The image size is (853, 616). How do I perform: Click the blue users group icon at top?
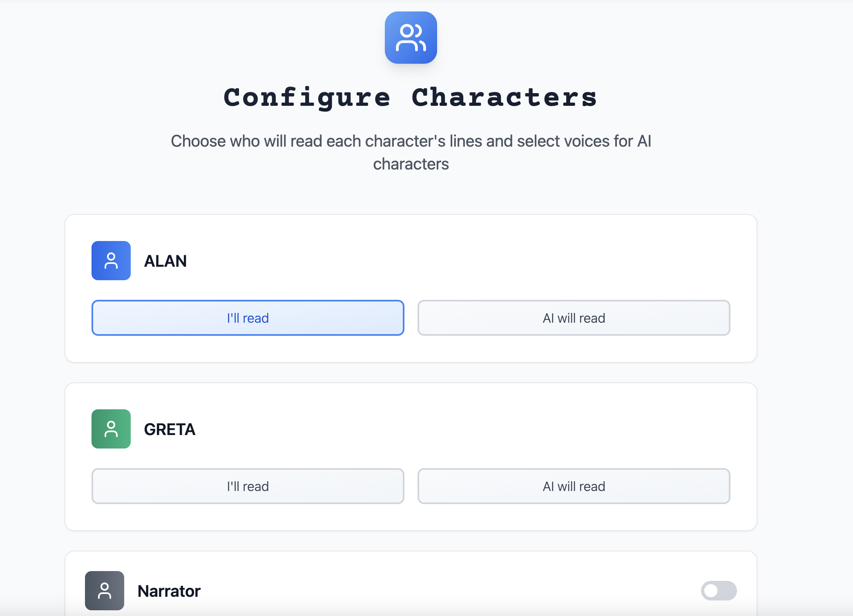[x=411, y=38]
